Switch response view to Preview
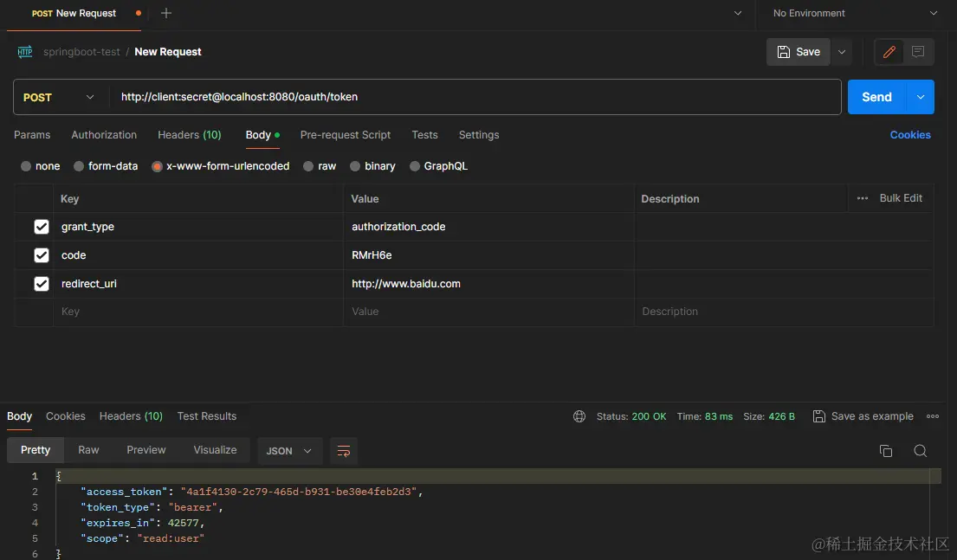Viewport: 957px width, 560px height. click(x=145, y=449)
